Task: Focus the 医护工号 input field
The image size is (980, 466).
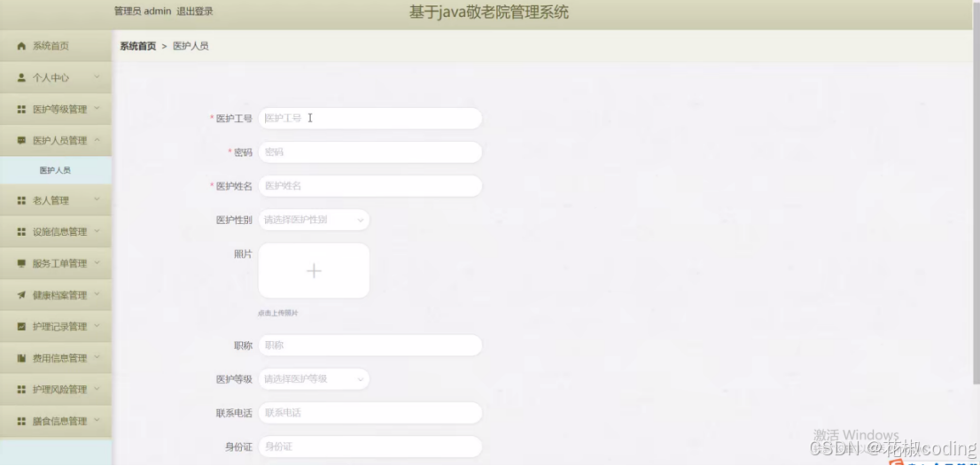Action: tap(370, 118)
